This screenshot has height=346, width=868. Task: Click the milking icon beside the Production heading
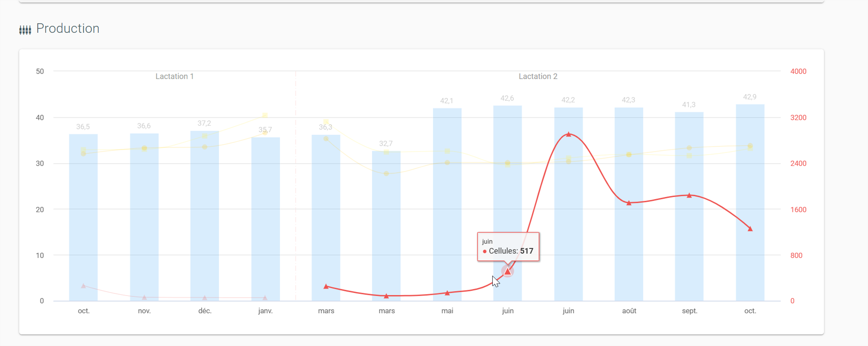point(25,30)
